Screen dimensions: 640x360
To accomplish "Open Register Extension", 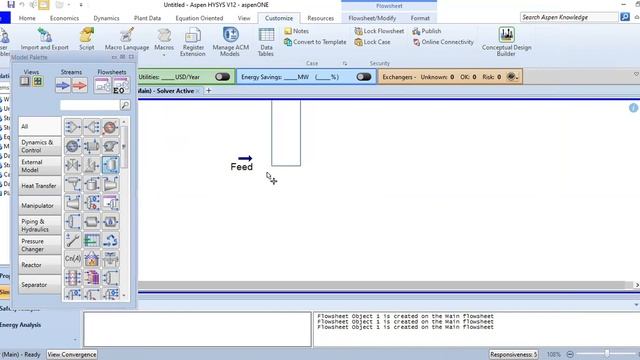I will click(193, 42).
